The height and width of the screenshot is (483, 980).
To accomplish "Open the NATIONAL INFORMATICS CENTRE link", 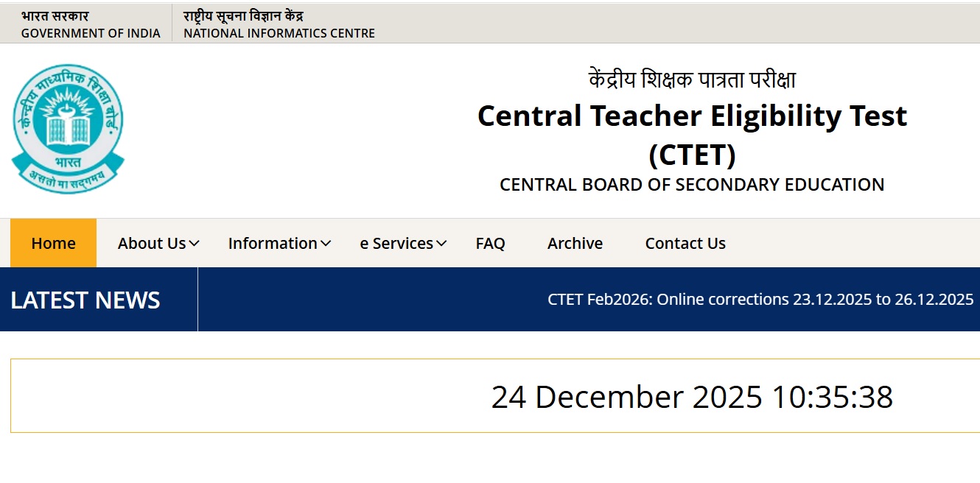I will point(280,33).
